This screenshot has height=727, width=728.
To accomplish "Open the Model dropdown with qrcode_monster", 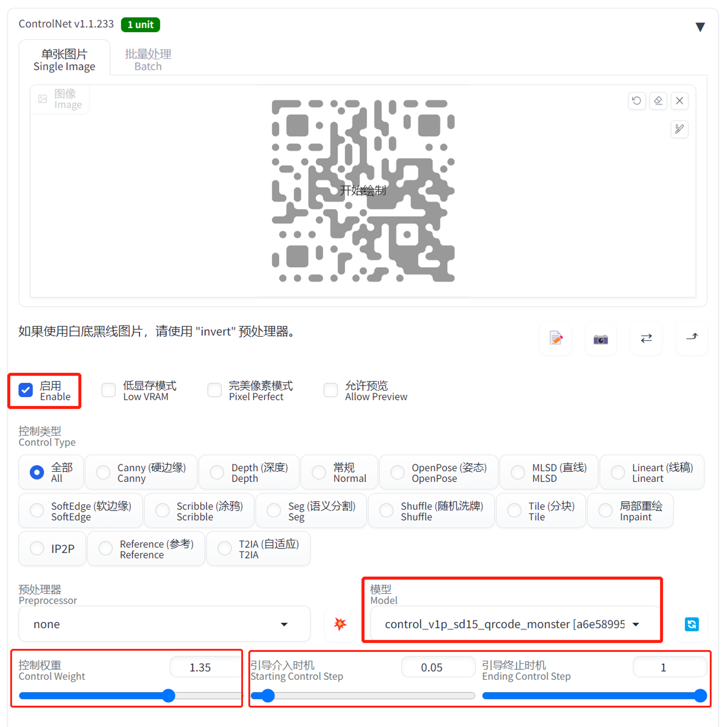I will tap(515, 624).
